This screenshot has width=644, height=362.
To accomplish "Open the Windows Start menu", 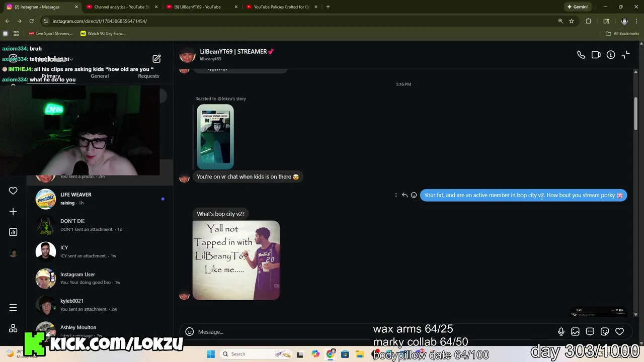I will coord(211,354).
